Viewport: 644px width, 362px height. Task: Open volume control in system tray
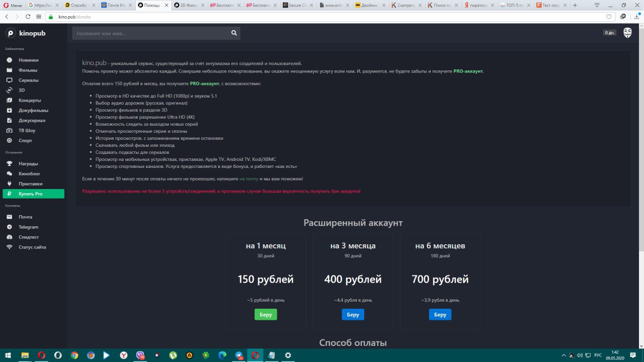click(x=580, y=355)
